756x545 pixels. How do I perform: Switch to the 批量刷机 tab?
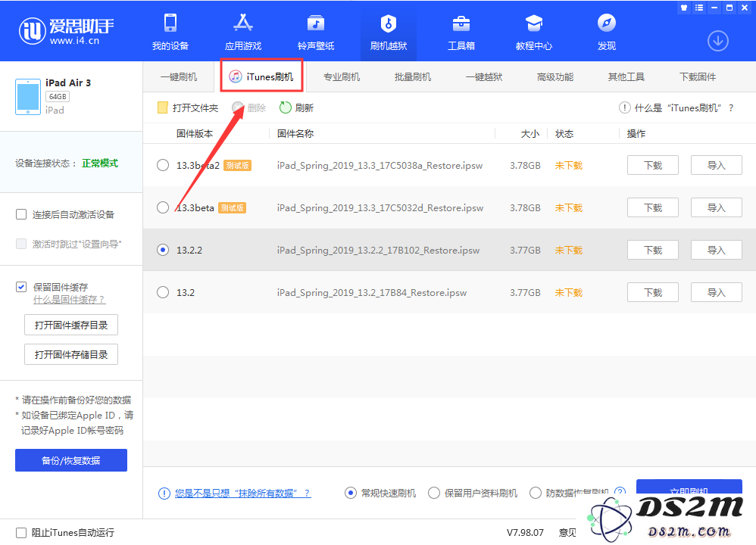[413, 76]
